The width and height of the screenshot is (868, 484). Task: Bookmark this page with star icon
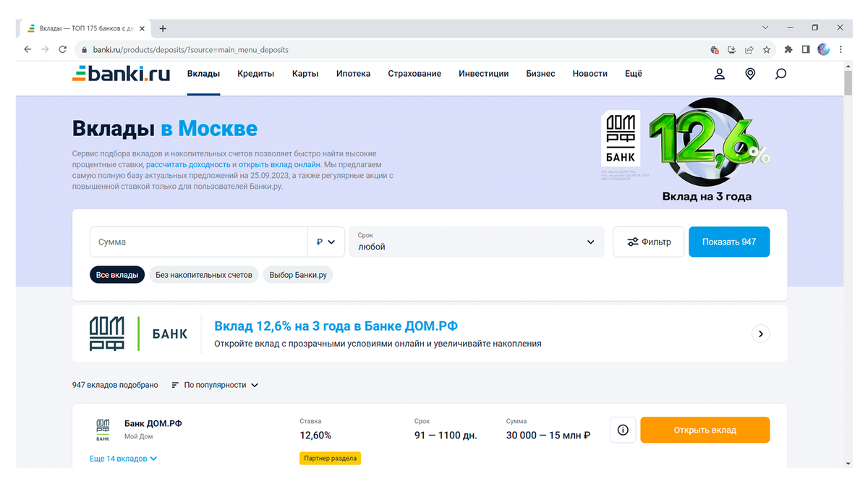pyautogui.click(x=767, y=50)
